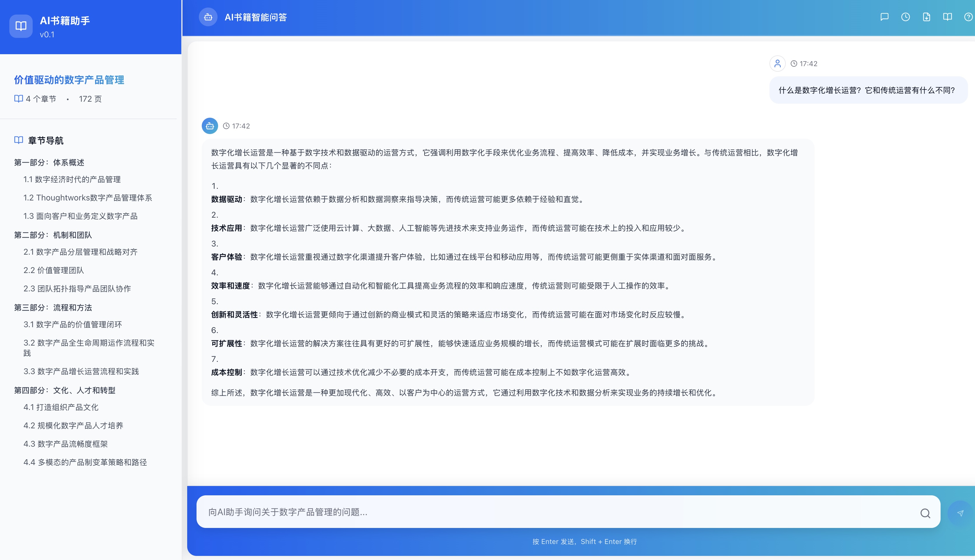Click the chat bubble icon in header
This screenshot has width=975, height=560.
click(884, 17)
